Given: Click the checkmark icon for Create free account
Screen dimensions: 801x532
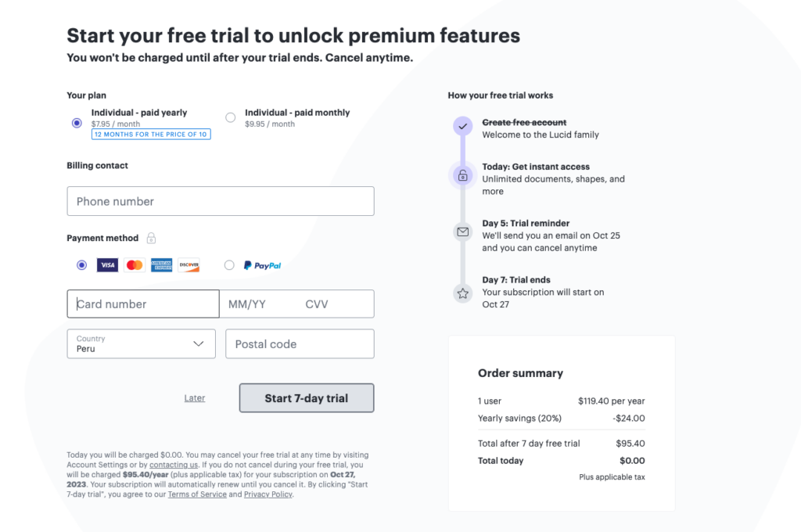Looking at the screenshot, I should 463,126.
